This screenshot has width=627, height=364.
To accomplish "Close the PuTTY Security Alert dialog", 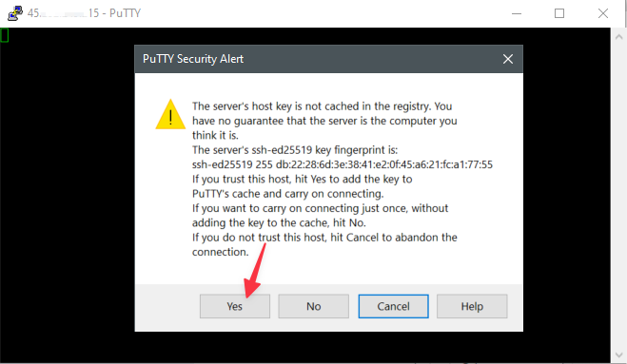I will [x=508, y=59].
